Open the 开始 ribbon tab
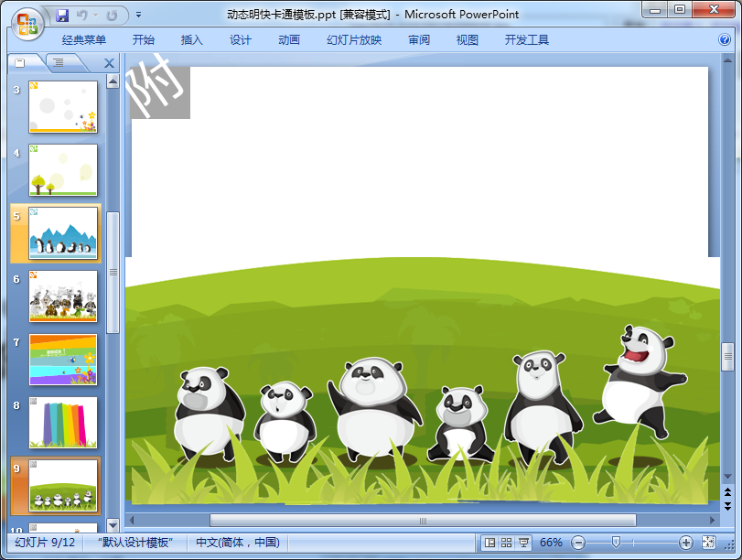742x560 pixels. (144, 40)
